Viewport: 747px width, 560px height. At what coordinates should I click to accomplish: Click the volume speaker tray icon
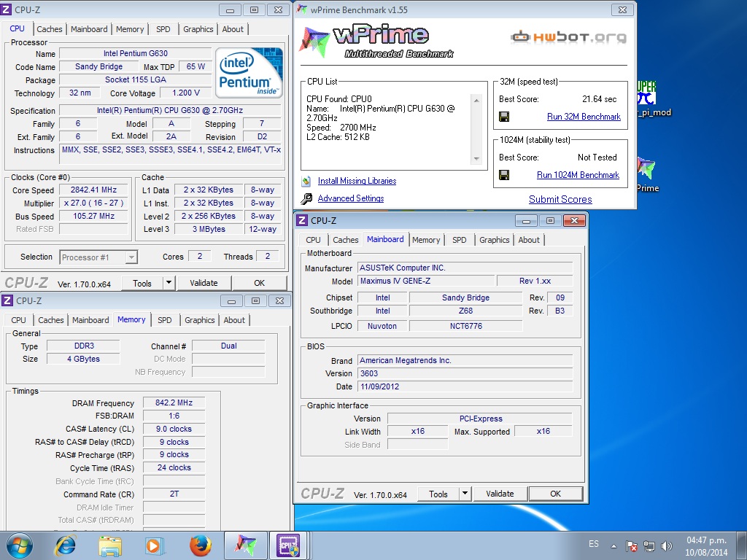[x=667, y=545]
